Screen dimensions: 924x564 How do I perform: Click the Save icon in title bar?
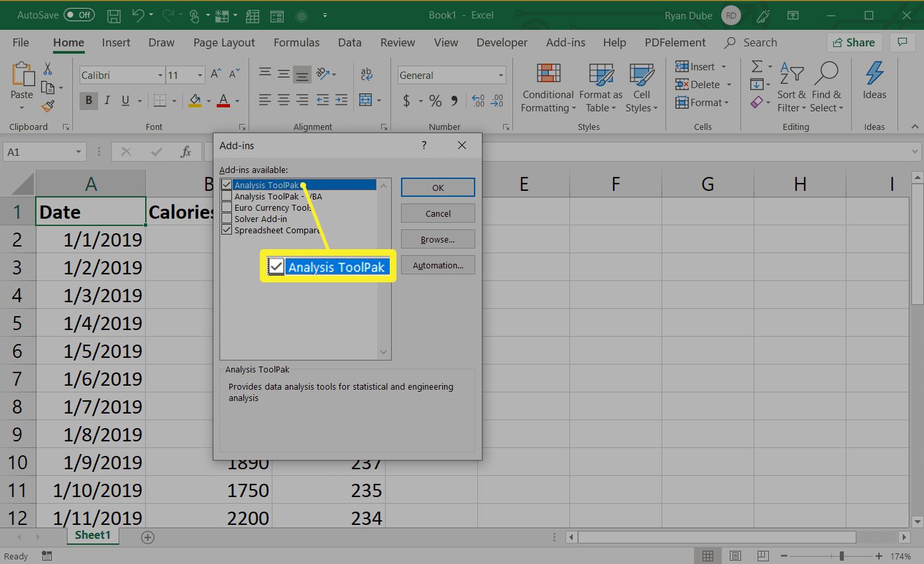click(113, 15)
